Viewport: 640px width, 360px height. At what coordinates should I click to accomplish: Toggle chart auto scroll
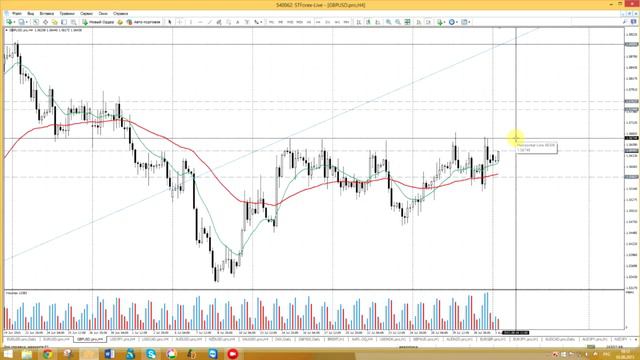419,22
